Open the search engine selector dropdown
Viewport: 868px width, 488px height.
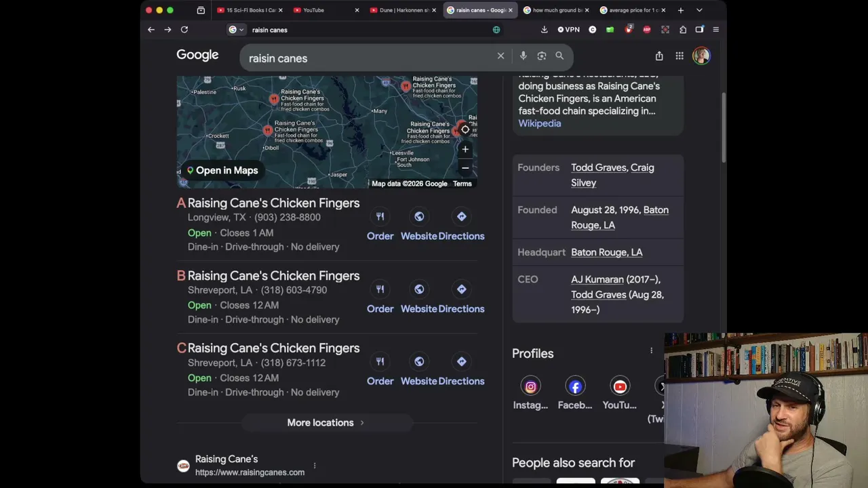(x=236, y=30)
